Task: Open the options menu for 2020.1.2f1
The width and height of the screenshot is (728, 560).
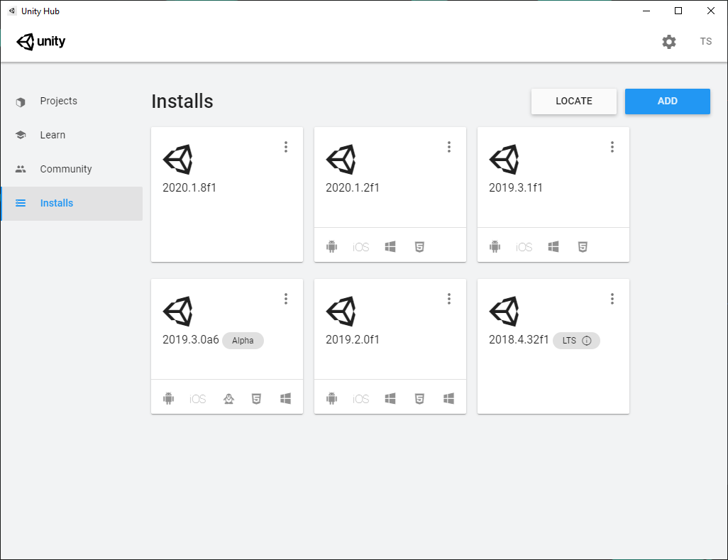Action: pos(449,147)
